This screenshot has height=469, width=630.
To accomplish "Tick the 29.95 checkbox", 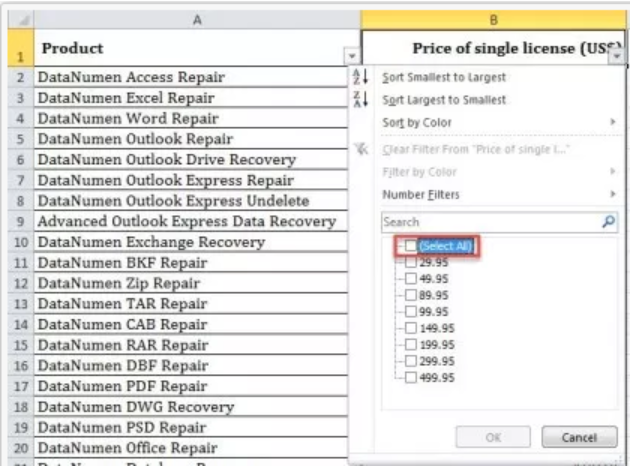I will click(x=411, y=262).
